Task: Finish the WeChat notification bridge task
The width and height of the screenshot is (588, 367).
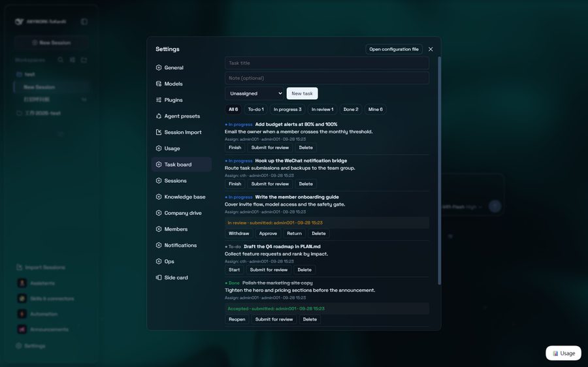Action: [x=235, y=183]
